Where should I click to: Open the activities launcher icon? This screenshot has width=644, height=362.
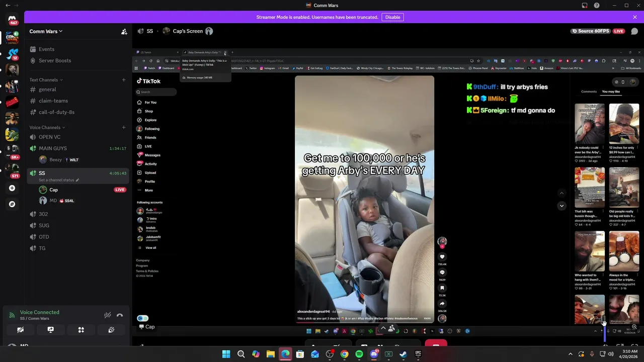(81, 330)
